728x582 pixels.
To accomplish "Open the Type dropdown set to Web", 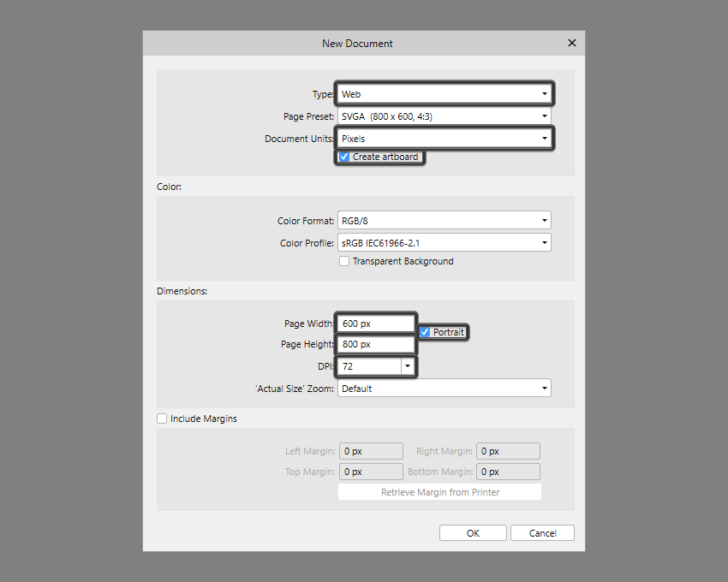I will coord(444,94).
